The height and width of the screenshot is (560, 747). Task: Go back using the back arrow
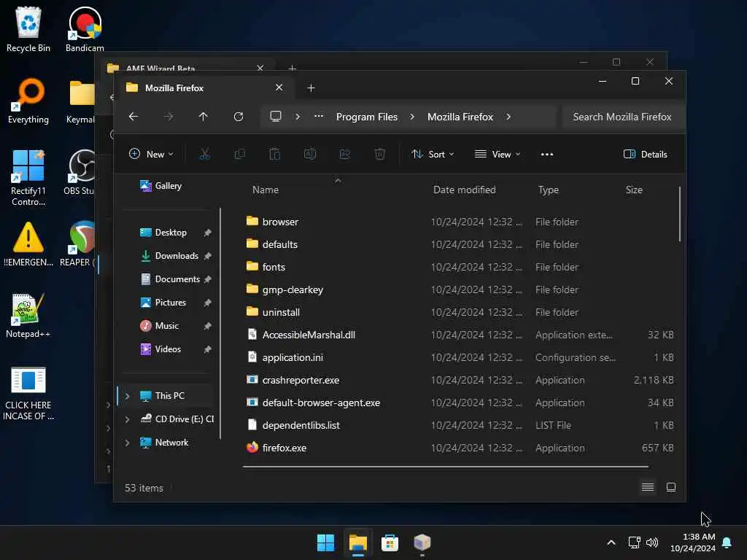tap(133, 117)
